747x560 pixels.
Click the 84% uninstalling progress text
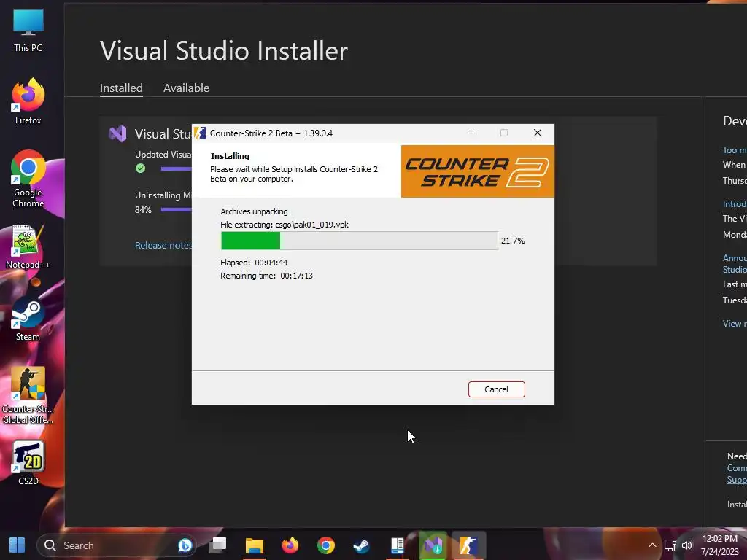coord(143,210)
